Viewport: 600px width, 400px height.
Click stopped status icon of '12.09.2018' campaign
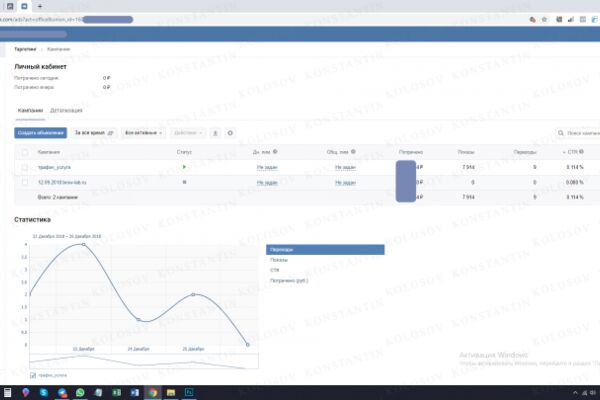point(184,182)
